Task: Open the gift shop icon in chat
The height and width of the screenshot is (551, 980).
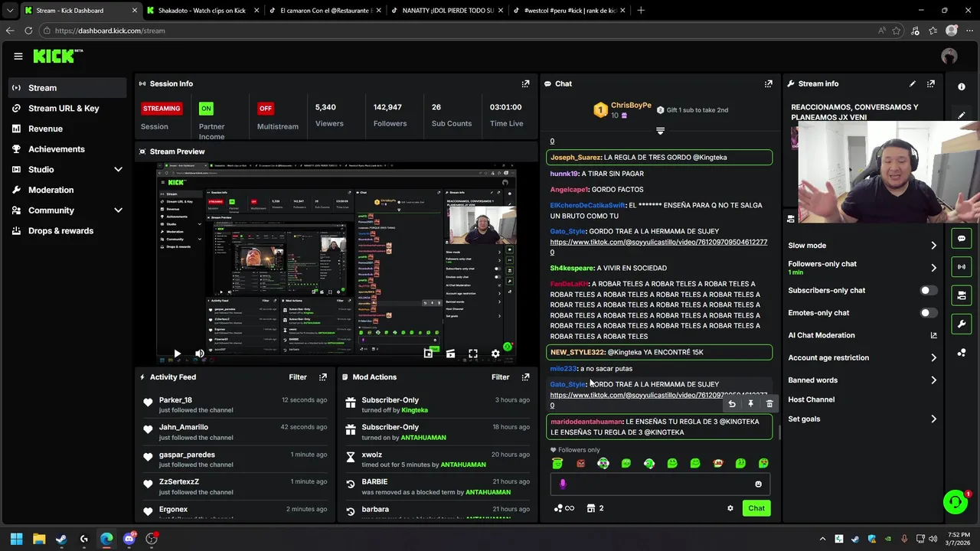Action: point(595,508)
